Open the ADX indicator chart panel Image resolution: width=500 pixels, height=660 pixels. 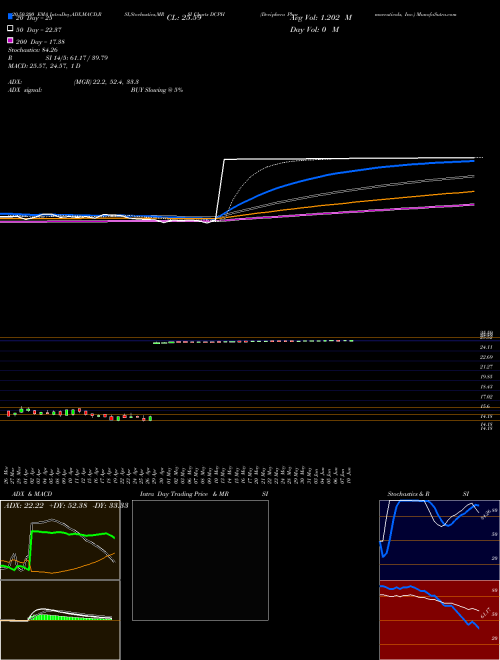point(60,540)
